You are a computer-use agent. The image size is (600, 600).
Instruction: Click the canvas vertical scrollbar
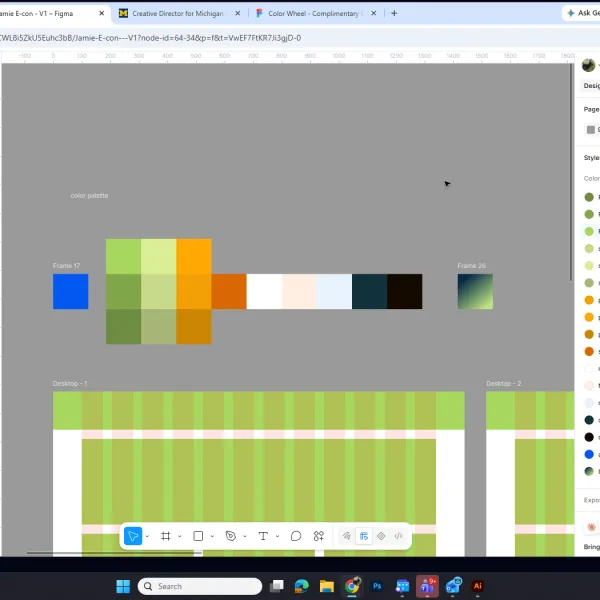[x=571, y=172]
